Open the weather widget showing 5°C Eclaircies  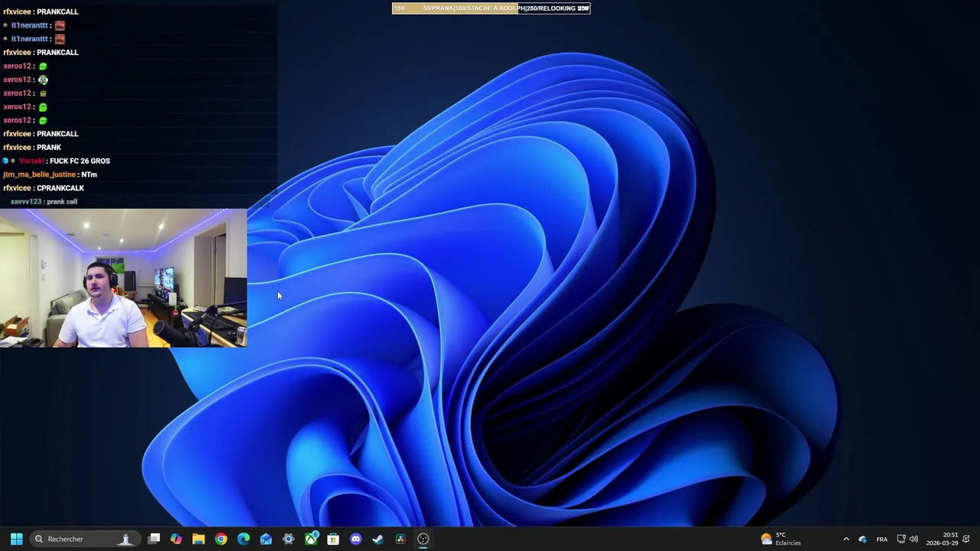pos(781,539)
